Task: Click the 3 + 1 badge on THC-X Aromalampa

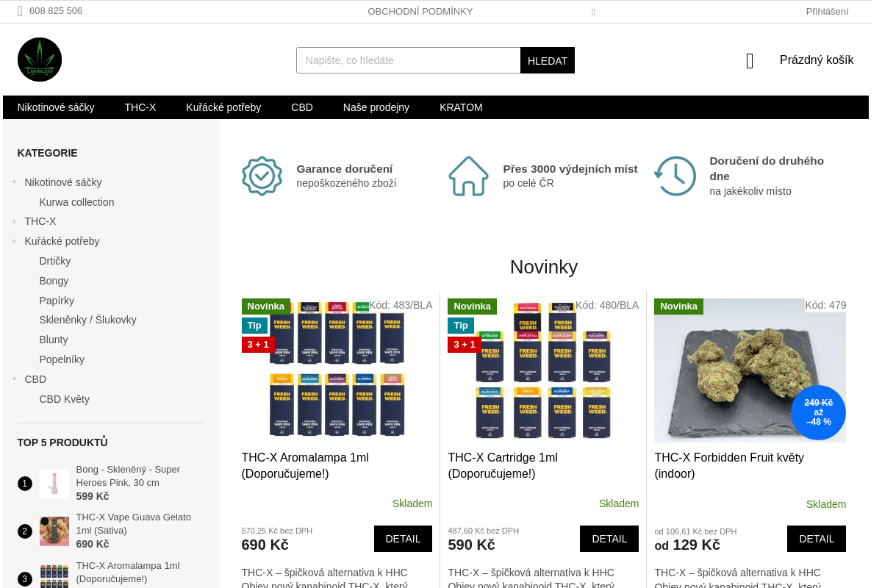Action: (258, 345)
